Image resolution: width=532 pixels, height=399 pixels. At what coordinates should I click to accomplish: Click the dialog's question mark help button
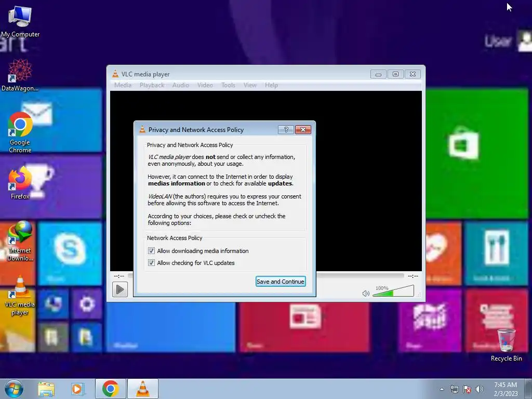click(x=286, y=129)
